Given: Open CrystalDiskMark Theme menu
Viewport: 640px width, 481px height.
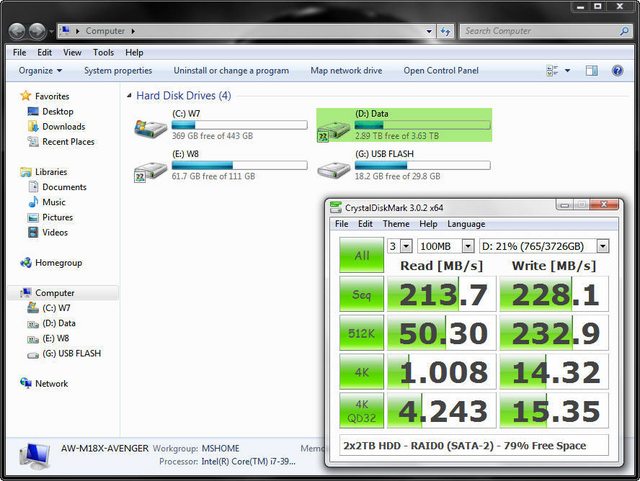Looking at the screenshot, I should coord(396,224).
